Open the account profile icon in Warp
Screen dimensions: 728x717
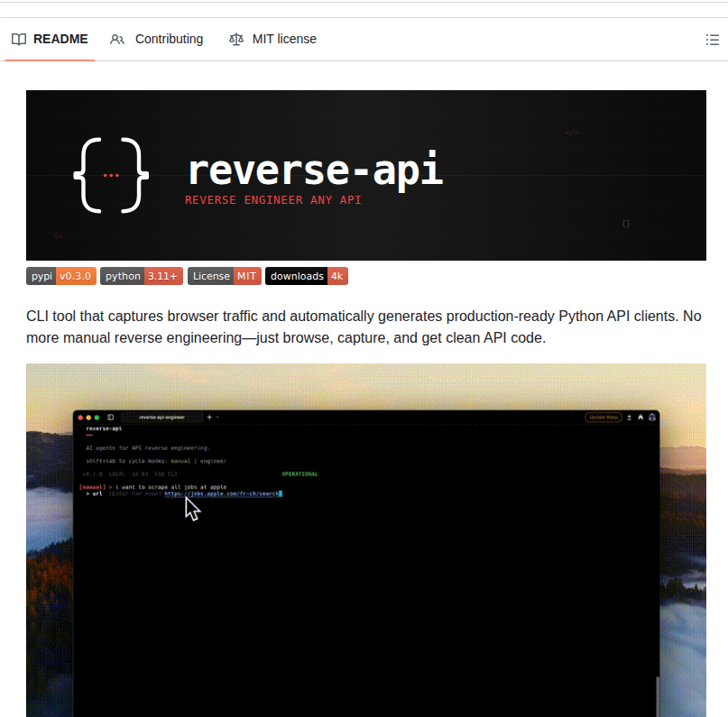point(653,417)
